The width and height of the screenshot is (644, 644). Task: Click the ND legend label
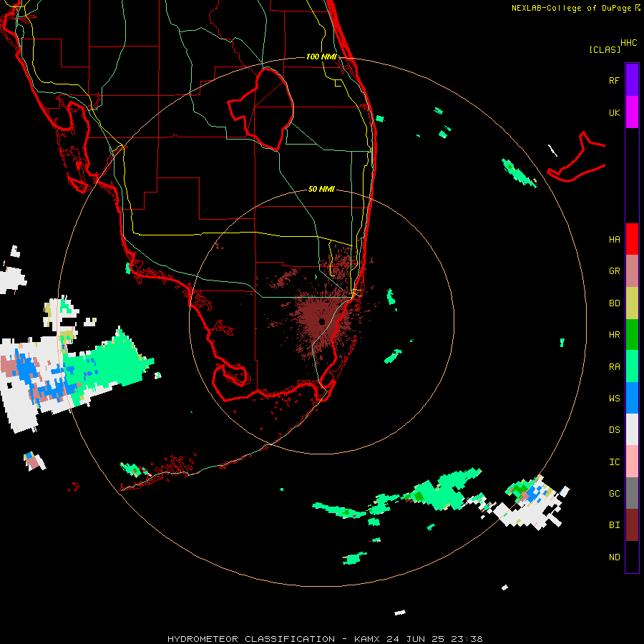pyautogui.click(x=614, y=557)
